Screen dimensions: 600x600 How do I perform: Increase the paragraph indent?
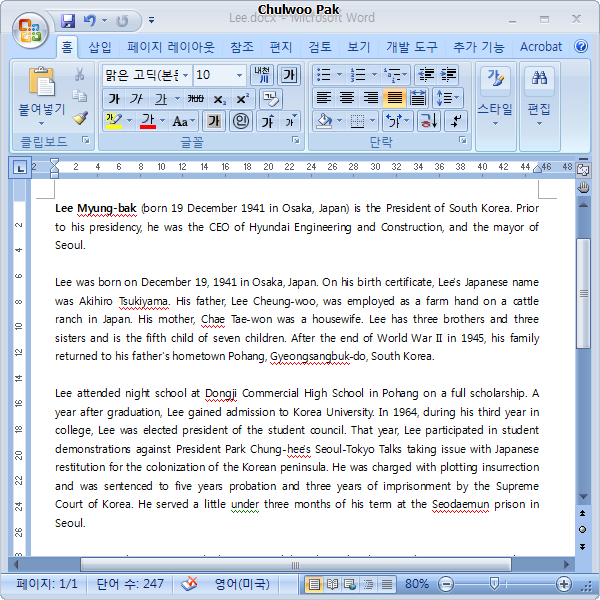point(448,75)
